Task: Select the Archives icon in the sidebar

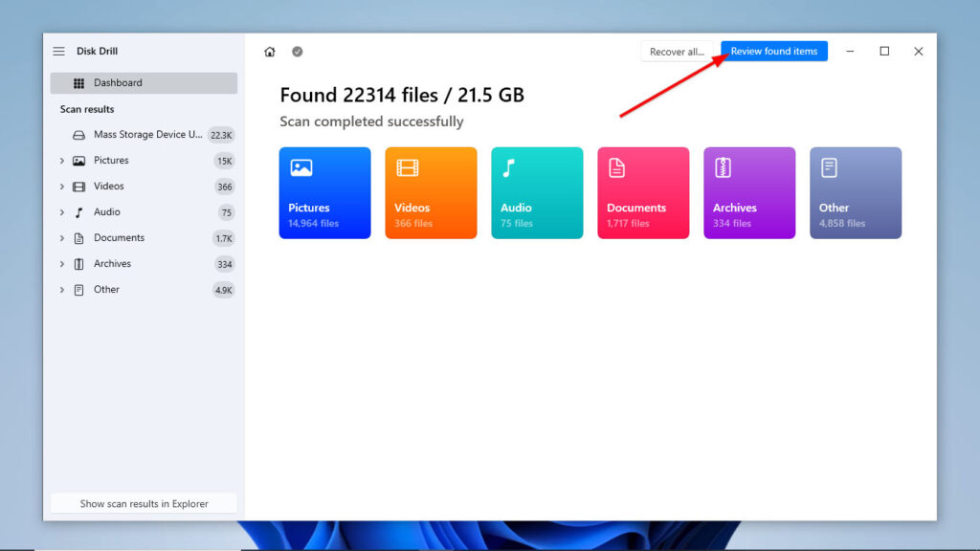Action: 78,263
